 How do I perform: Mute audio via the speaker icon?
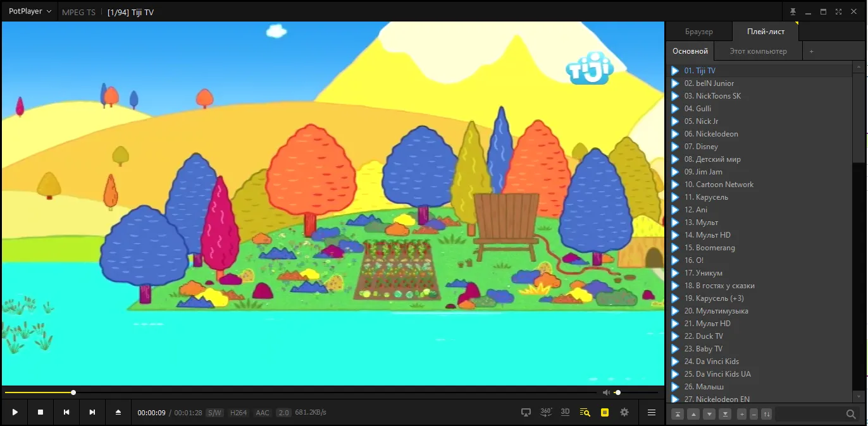[x=606, y=393]
